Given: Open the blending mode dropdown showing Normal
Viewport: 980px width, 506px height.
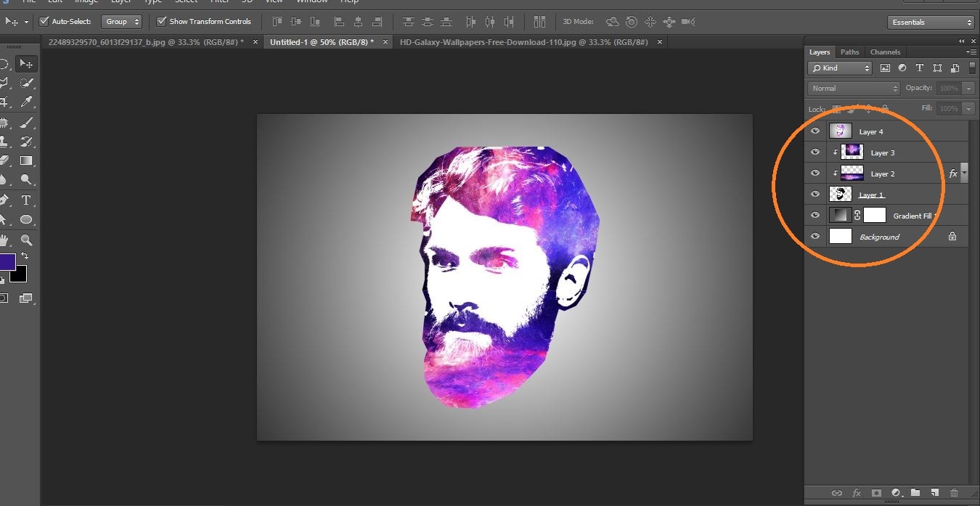Looking at the screenshot, I should [x=853, y=87].
